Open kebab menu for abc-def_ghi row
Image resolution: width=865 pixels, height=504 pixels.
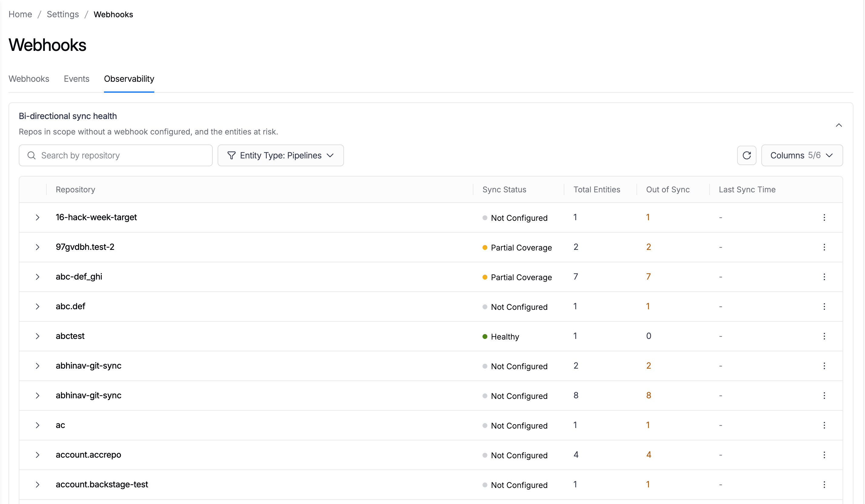(824, 277)
